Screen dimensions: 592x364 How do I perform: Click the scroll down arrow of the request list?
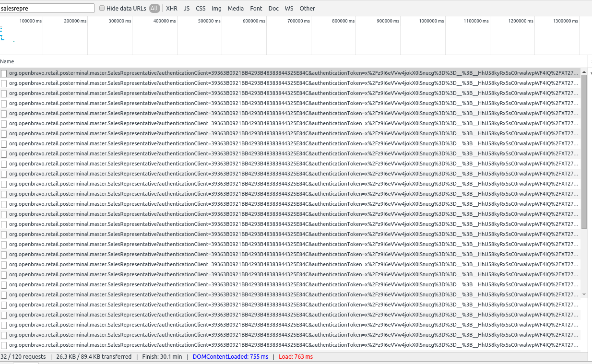(584, 294)
